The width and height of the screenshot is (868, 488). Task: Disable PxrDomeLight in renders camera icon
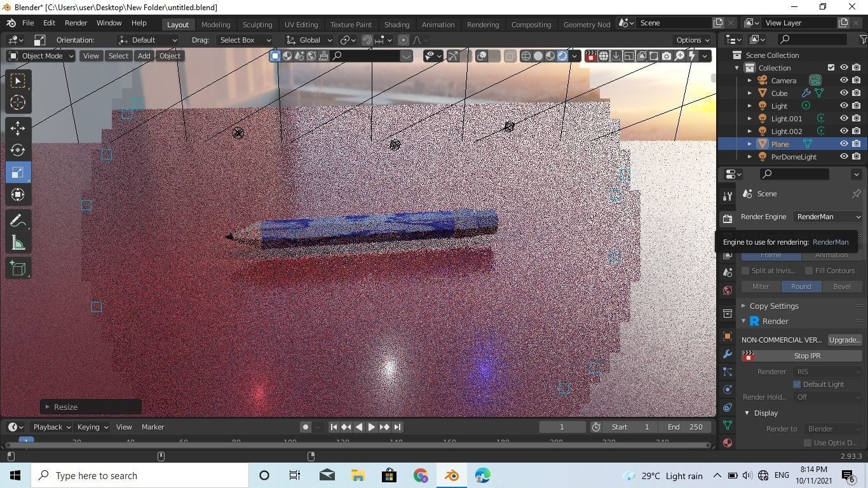click(x=857, y=157)
